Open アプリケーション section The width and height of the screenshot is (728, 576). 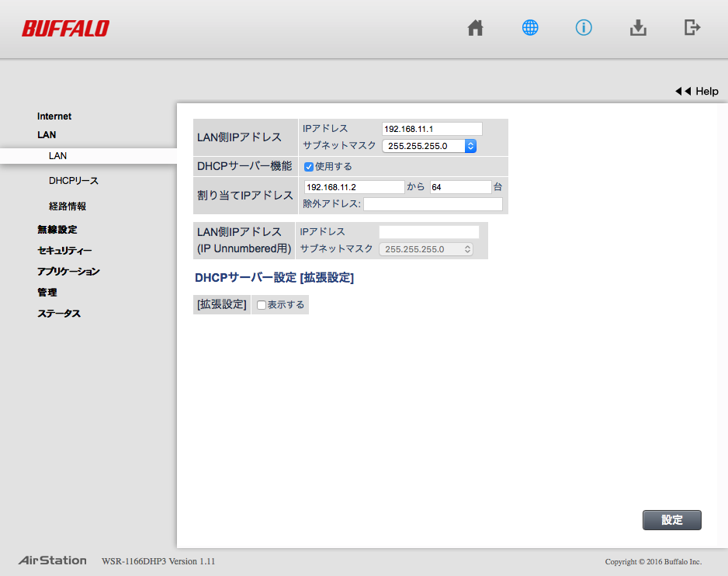tap(68, 271)
